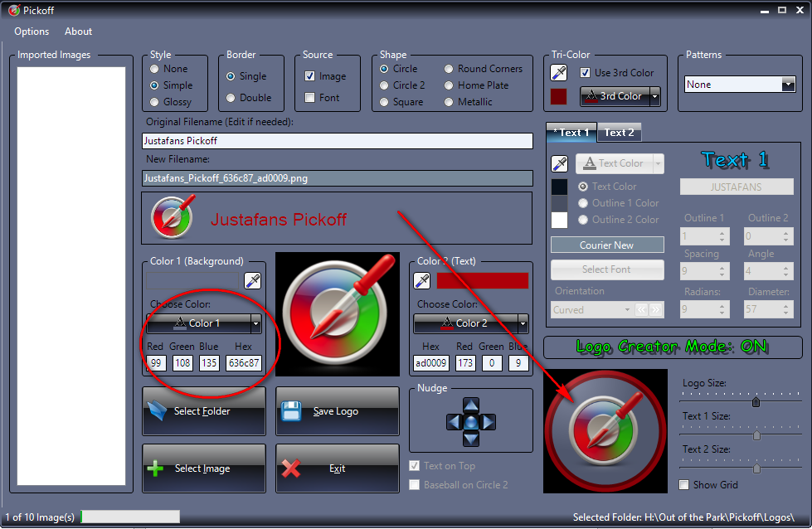
Task: Enable the Font source checkbox
Action: coord(310,98)
